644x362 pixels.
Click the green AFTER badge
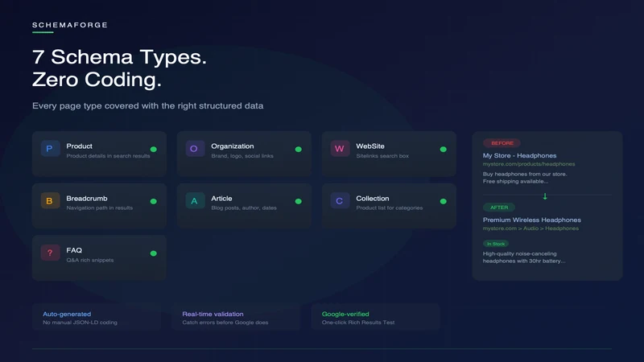point(499,208)
